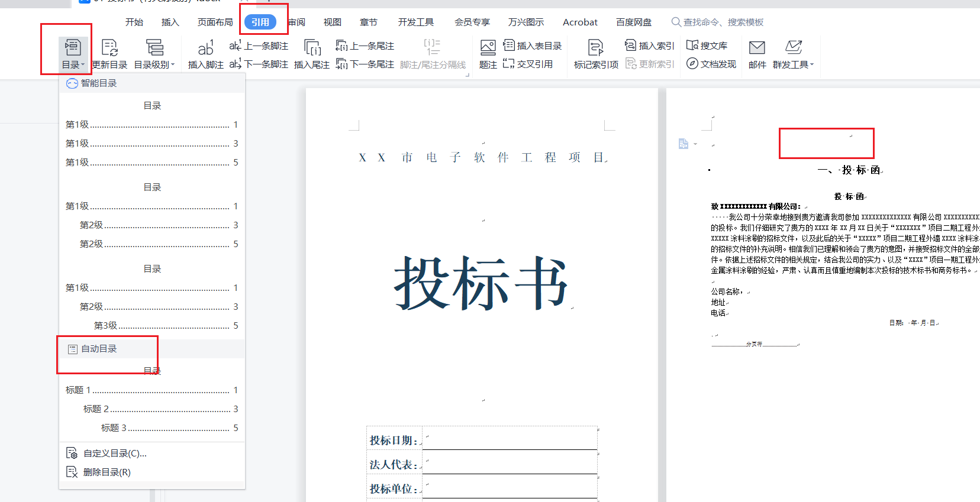Open the 百度网盘 tab
Image resolution: width=980 pixels, height=502 pixels.
pyautogui.click(x=634, y=22)
